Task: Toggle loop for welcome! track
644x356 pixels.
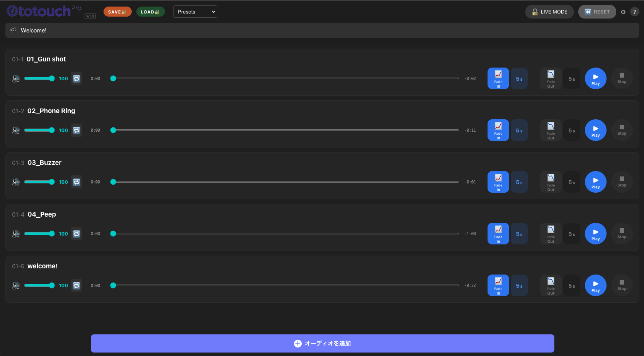Action: (x=76, y=285)
